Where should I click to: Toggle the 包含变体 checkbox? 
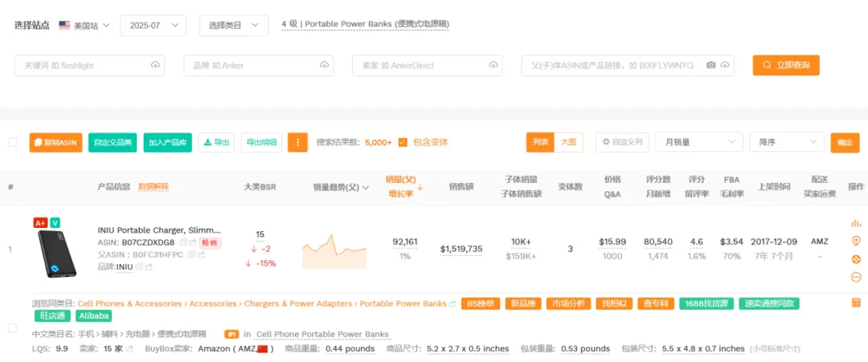403,143
